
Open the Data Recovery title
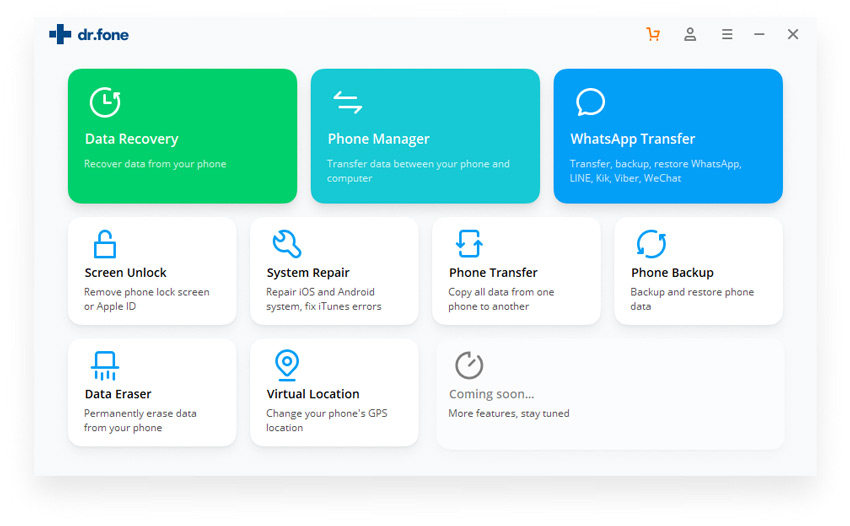132,139
